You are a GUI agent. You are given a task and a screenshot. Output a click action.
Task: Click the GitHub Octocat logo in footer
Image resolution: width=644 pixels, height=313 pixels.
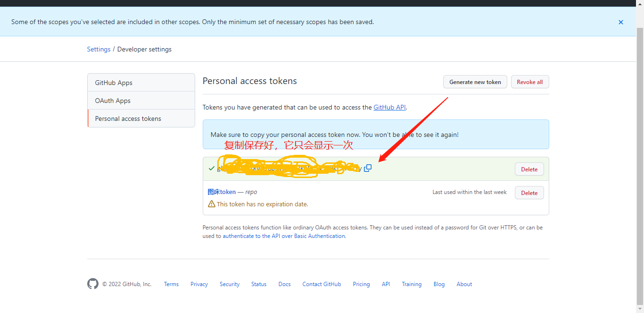click(93, 284)
